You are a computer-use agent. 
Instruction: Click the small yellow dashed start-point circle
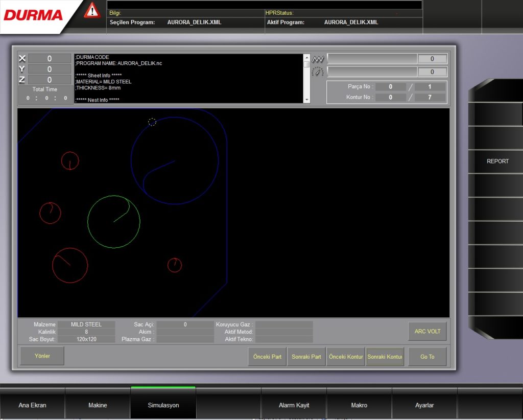tap(152, 122)
